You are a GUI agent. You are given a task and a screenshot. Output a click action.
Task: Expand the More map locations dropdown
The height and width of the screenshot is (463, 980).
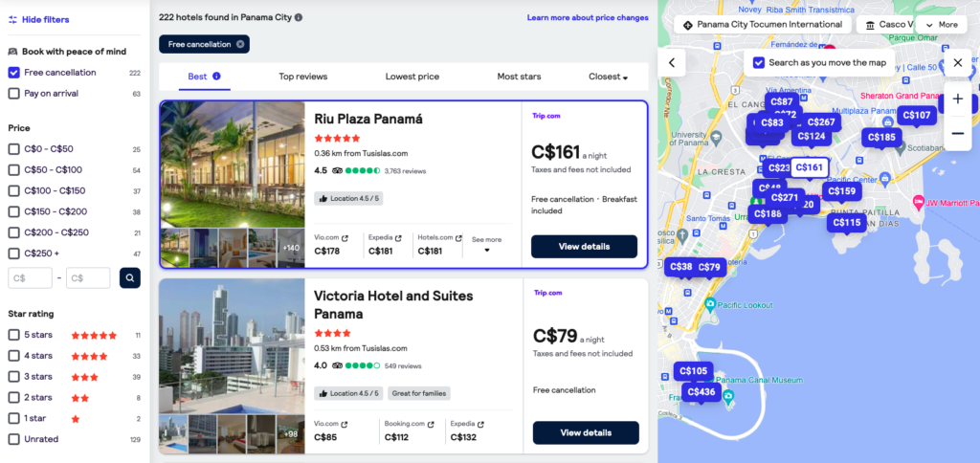click(941, 25)
